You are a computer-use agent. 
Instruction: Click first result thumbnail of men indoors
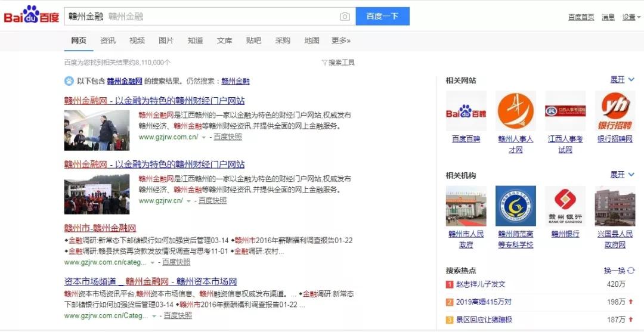coord(97,130)
